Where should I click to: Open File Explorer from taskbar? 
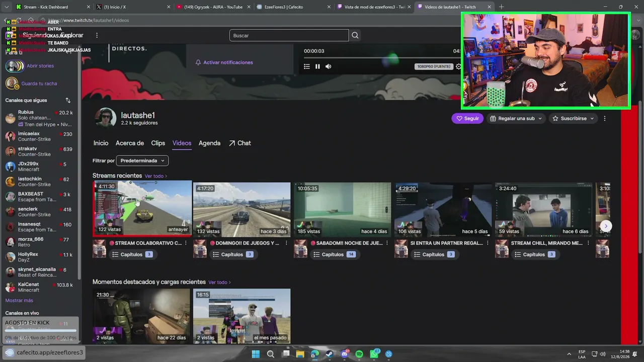click(300, 354)
